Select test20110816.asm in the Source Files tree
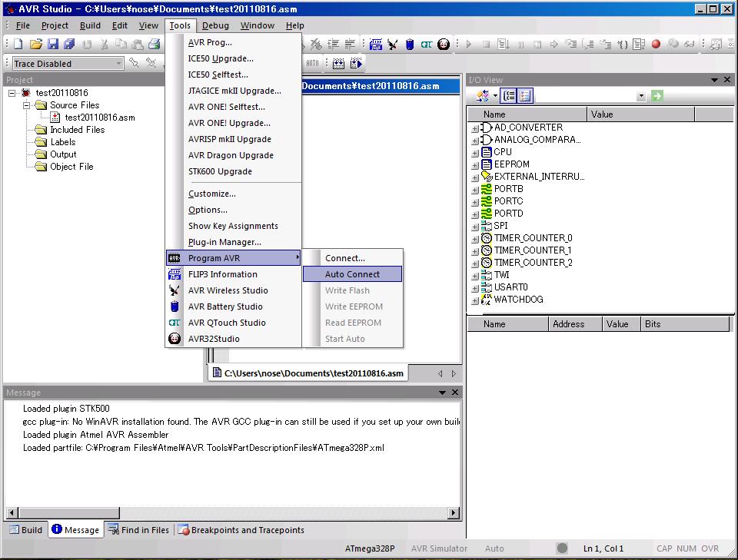 (x=100, y=118)
